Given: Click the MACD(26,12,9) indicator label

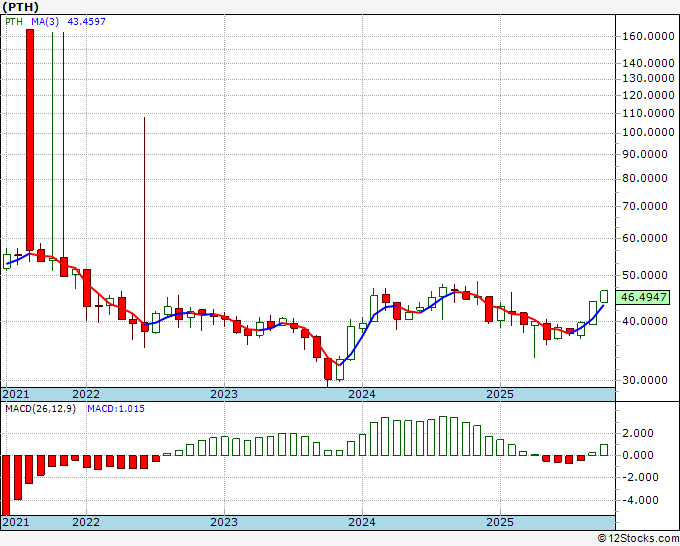Looking at the screenshot, I should 41,409.
